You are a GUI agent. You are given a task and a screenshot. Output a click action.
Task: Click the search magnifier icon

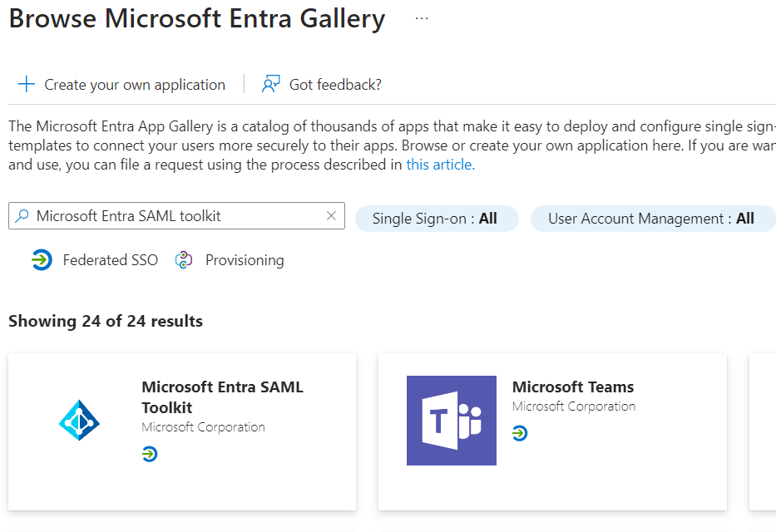tap(22, 216)
